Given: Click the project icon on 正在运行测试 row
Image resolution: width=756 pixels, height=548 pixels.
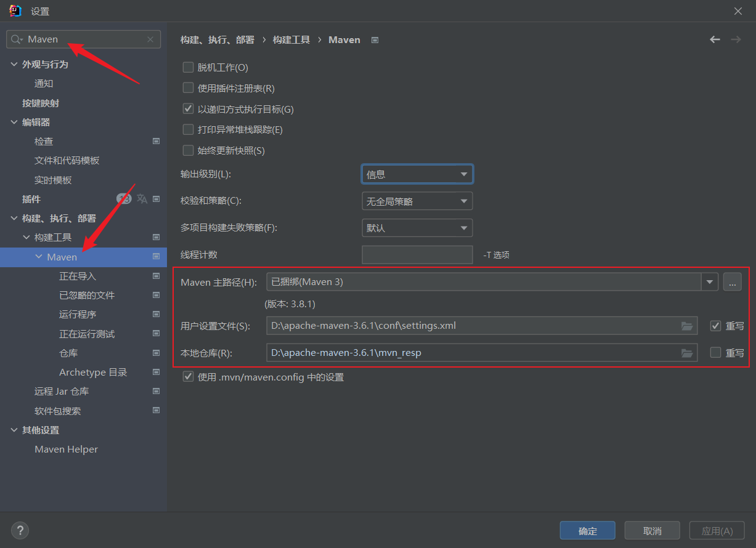Looking at the screenshot, I should 156,334.
